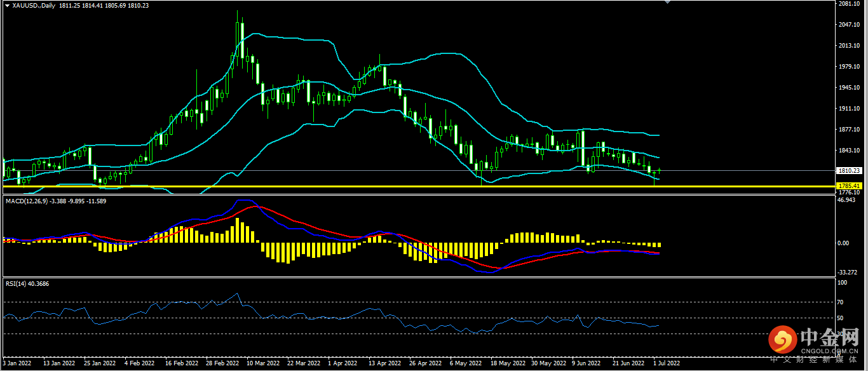Viewport: 868px width, 371px height.
Task: Click the 13 Apr 2022 date label
Action: (385, 363)
